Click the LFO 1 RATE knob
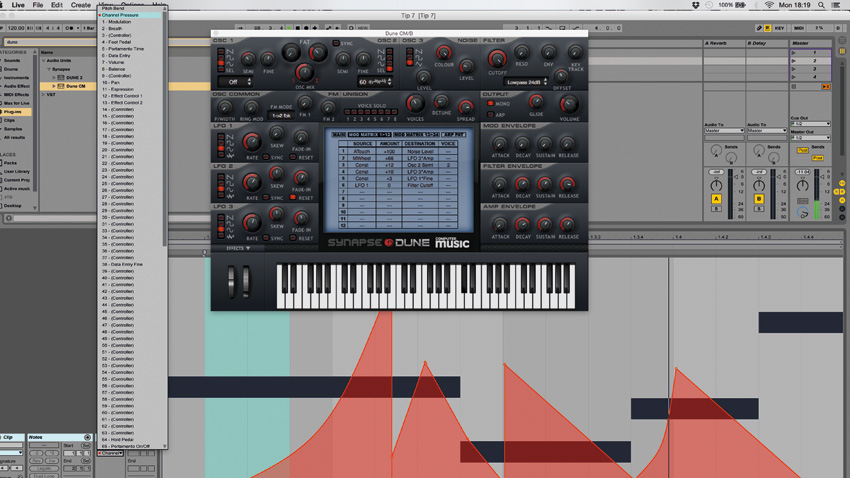Image resolution: width=850 pixels, height=478 pixels. click(x=252, y=142)
